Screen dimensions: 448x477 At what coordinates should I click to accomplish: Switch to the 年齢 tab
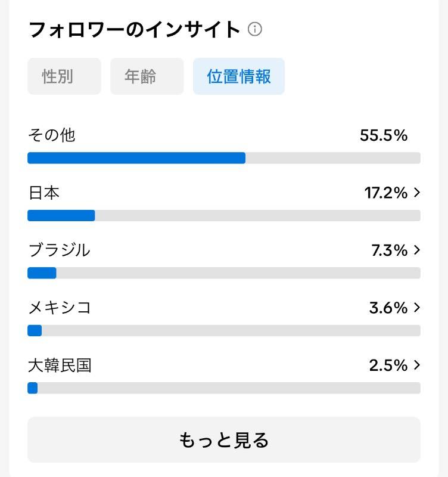tap(147, 76)
